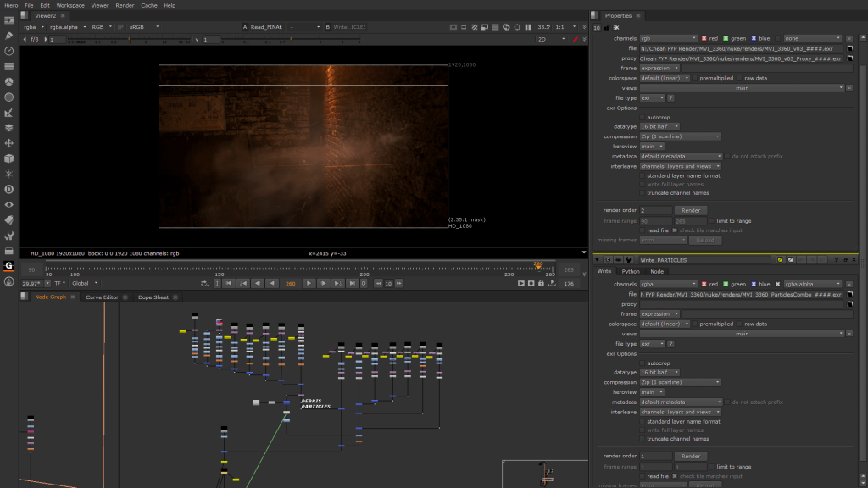868x488 pixels.
Task: Open the Time nodes menu (clock icon)
Action: (8, 50)
